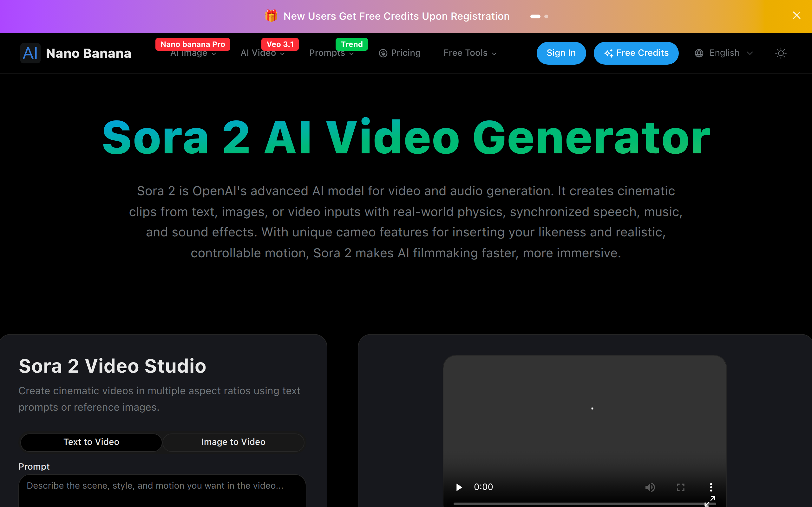Viewport: 812px width, 507px height.
Task: Enter fullscreen on the video player
Action: pos(680,487)
